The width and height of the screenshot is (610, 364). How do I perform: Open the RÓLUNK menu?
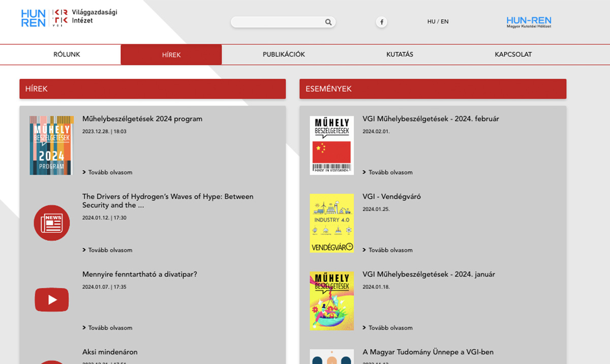coord(67,54)
